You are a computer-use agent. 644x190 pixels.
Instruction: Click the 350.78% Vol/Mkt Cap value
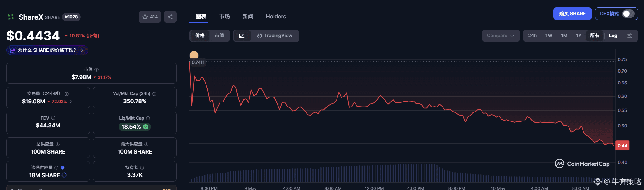click(x=135, y=101)
